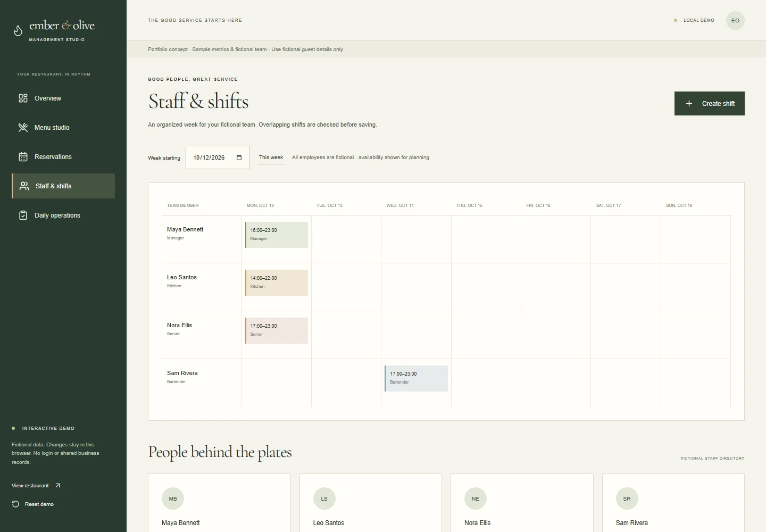766x532 pixels.
Task: Click the People behind the plates heading
Action: (x=220, y=452)
